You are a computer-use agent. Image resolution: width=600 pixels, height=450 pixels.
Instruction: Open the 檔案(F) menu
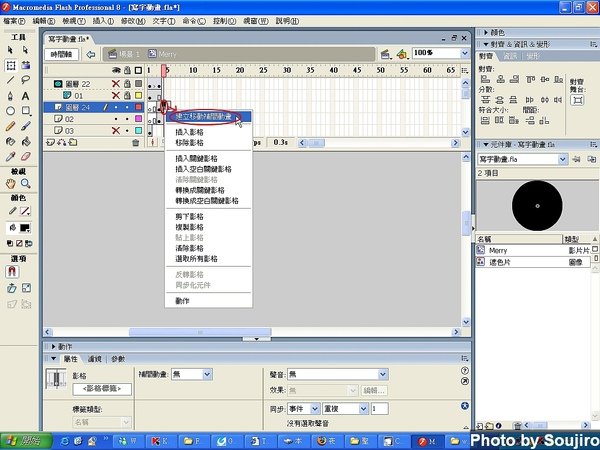tap(14, 21)
